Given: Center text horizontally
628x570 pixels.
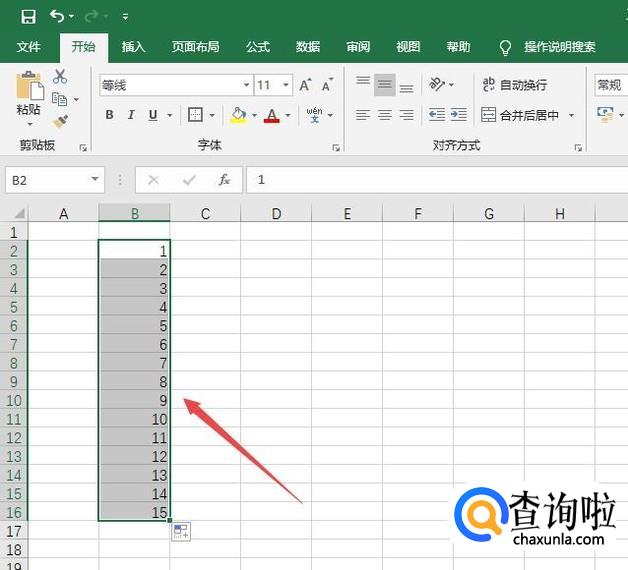Looking at the screenshot, I should point(385,115).
